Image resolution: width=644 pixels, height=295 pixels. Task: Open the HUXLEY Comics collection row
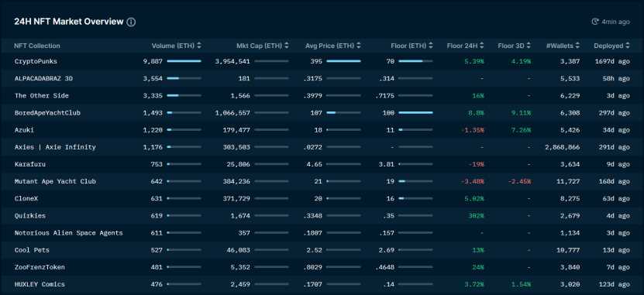[x=322, y=284]
